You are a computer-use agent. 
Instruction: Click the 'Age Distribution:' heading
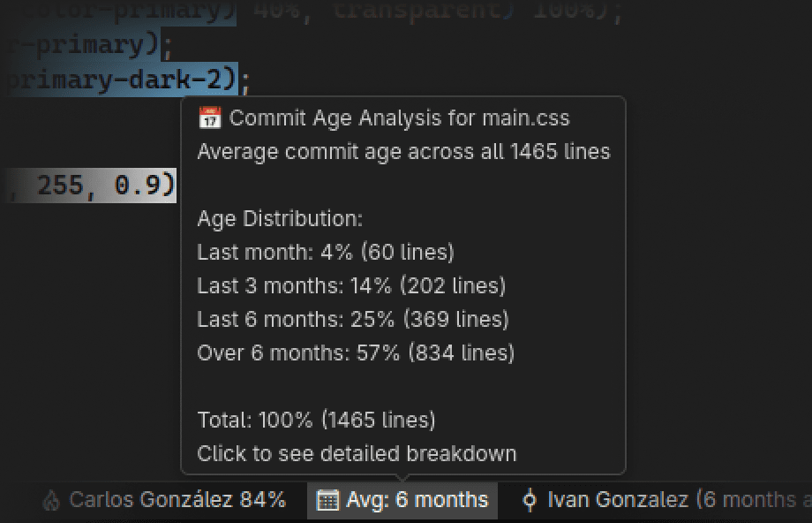tap(280, 219)
